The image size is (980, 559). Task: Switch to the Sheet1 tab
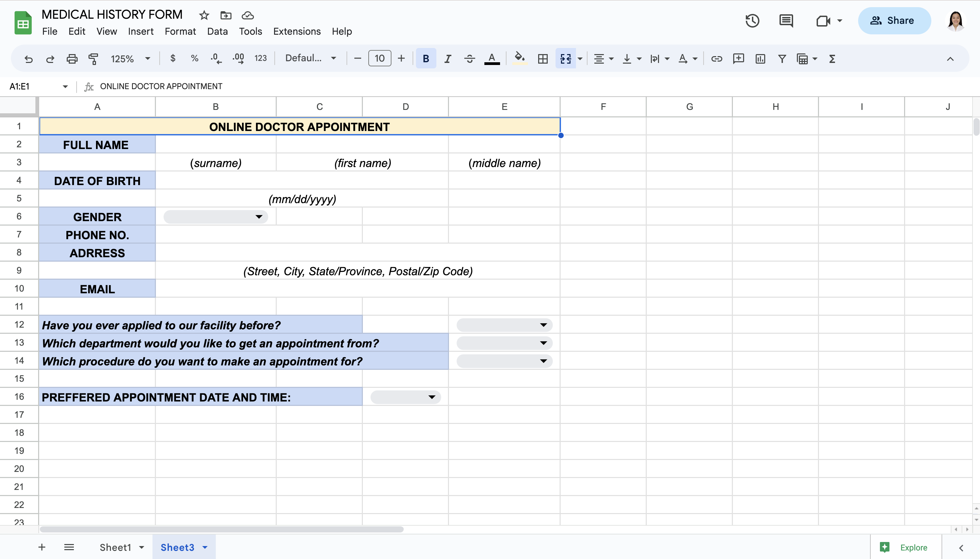click(x=115, y=547)
